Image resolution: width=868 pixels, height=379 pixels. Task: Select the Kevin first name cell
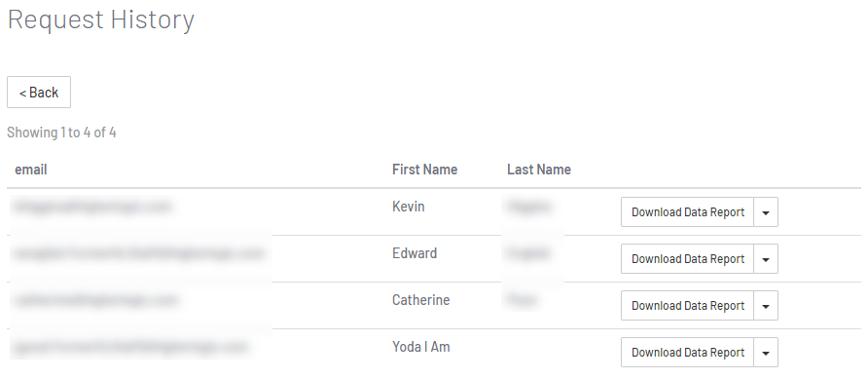click(x=409, y=207)
